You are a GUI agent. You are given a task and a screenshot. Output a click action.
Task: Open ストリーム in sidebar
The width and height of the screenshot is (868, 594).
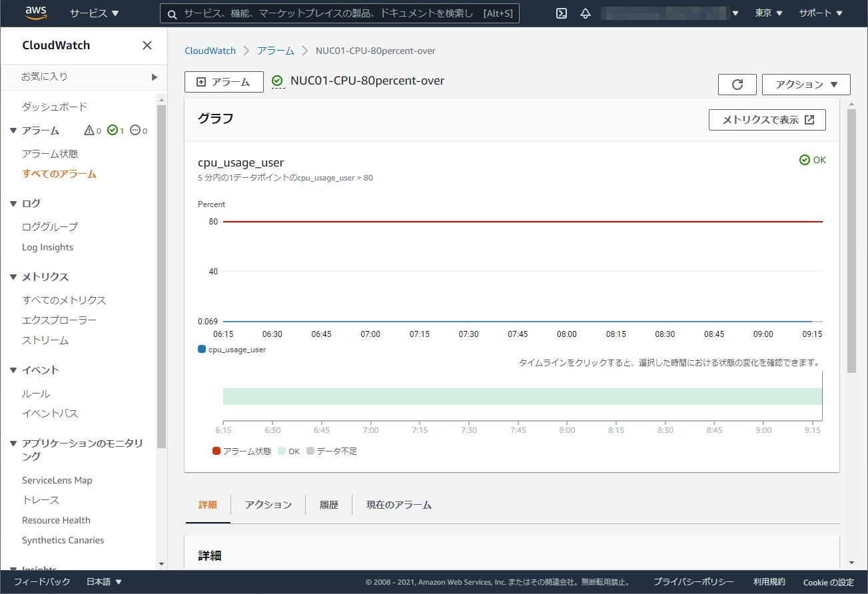click(x=45, y=340)
